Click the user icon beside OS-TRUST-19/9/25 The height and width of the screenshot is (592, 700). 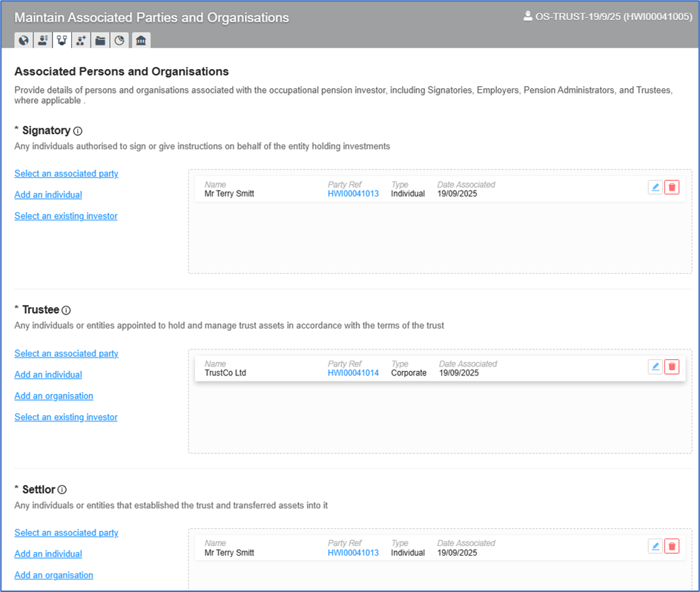coord(528,16)
